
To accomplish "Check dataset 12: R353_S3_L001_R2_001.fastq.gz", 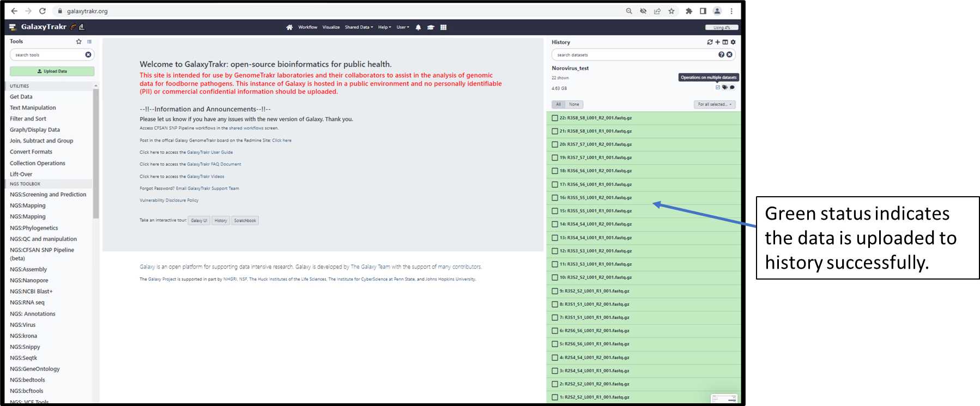I will pos(555,251).
